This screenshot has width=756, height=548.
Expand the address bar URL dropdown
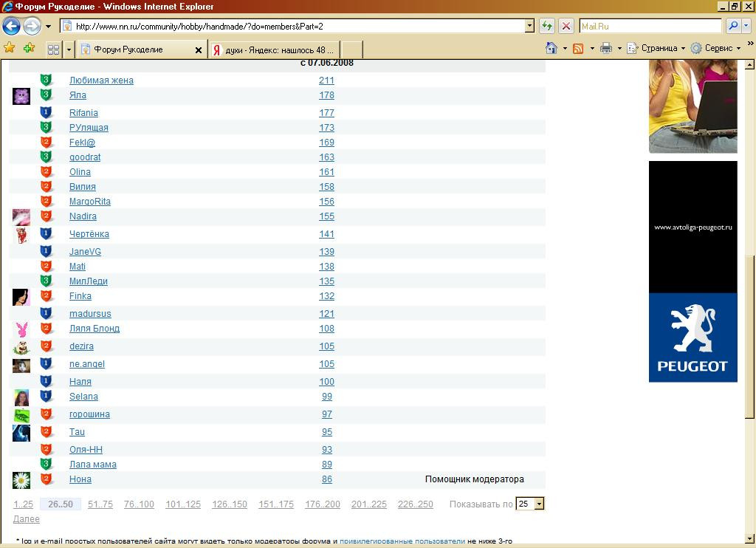pyautogui.click(x=529, y=26)
